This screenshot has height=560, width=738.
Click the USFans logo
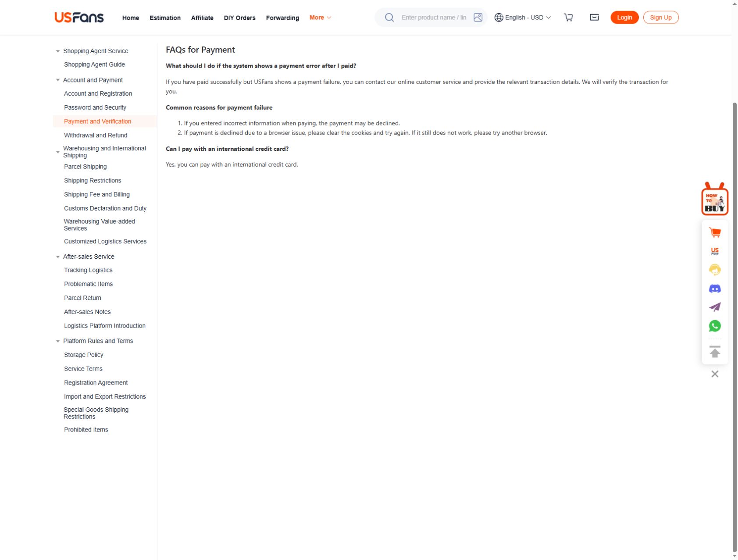coord(79,18)
